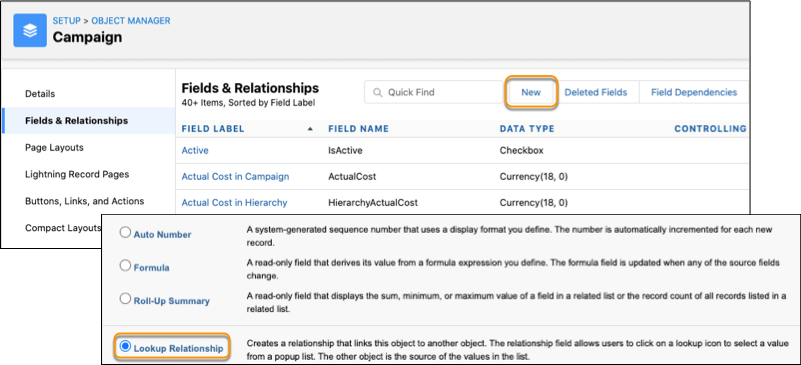Open Lightning Record Pages section
This screenshot has width=801, height=365.
pyautogui.click(x=77, y=174)
